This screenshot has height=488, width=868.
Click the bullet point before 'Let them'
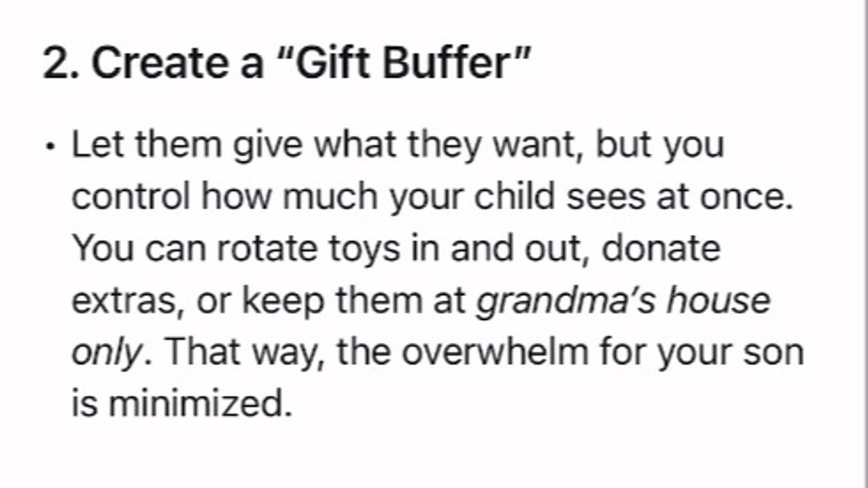point(50,146)
